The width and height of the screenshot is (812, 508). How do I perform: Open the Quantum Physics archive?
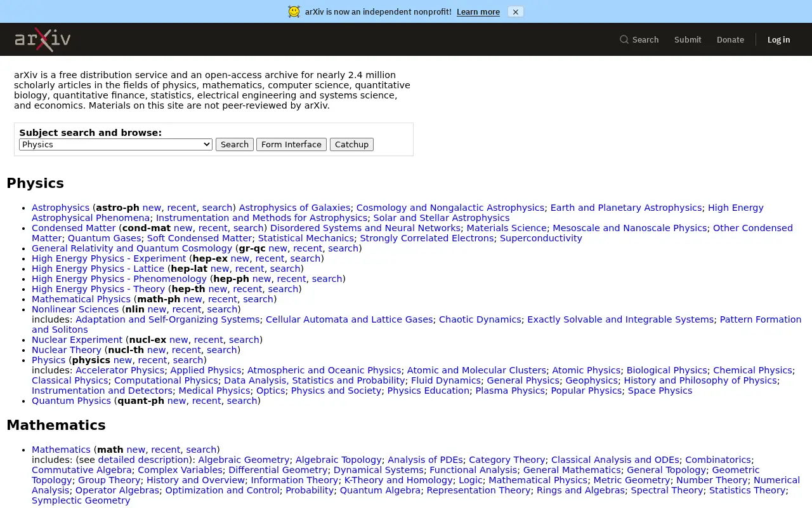tap(71, 401)
